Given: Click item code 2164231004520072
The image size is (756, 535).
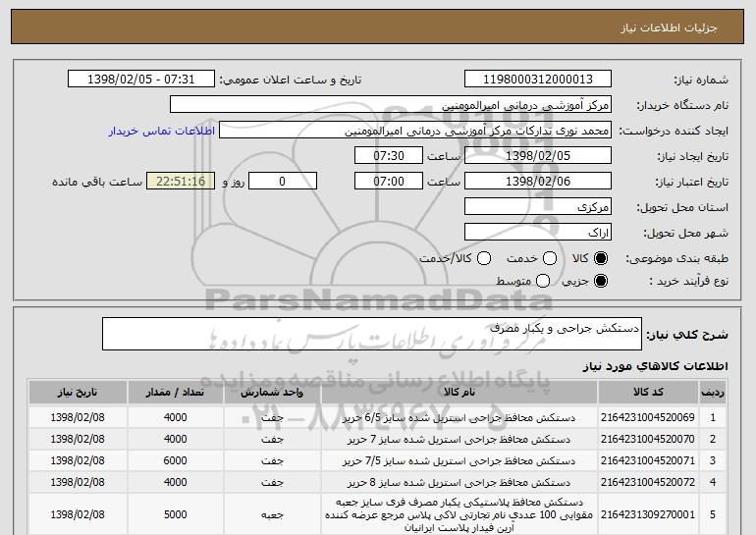Looking at the screenshot, I should [x=648, y=482].
